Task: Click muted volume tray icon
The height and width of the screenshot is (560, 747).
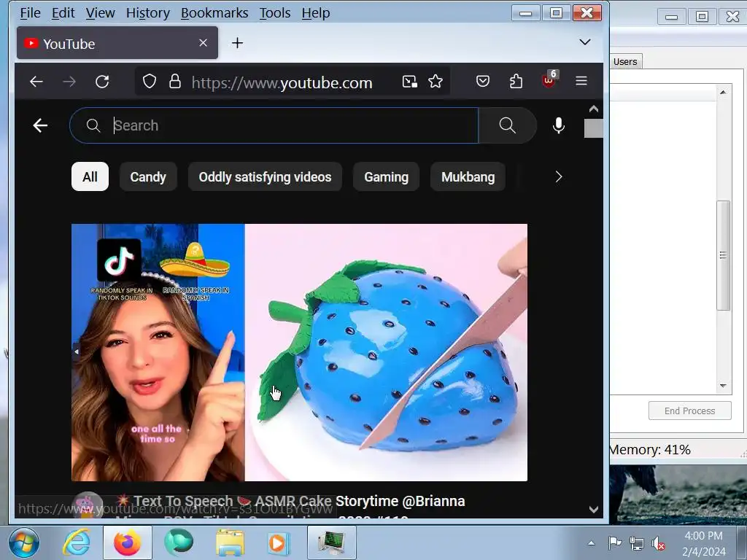Action: tap(659, 542)
